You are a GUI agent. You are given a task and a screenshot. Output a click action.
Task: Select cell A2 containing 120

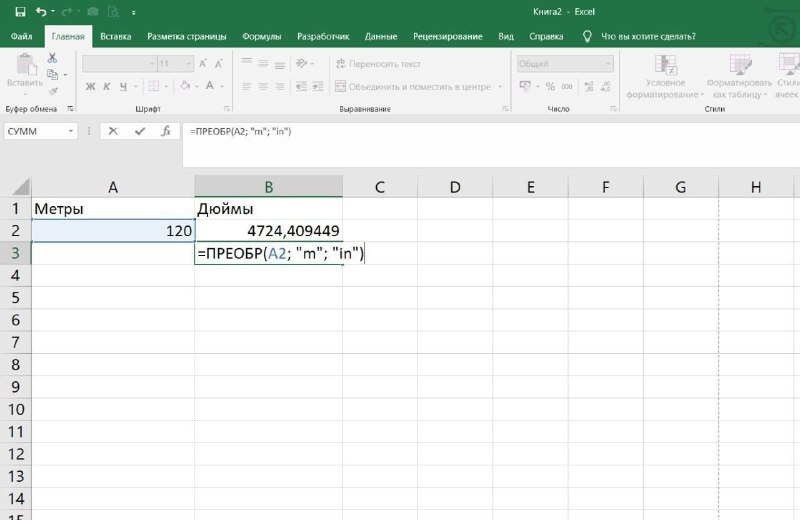[x=113, y=231]
